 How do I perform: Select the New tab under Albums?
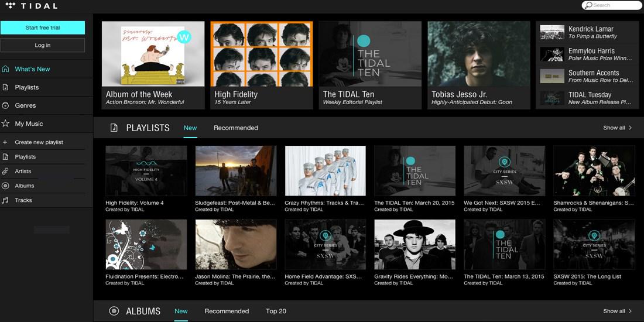click(181, 311)
